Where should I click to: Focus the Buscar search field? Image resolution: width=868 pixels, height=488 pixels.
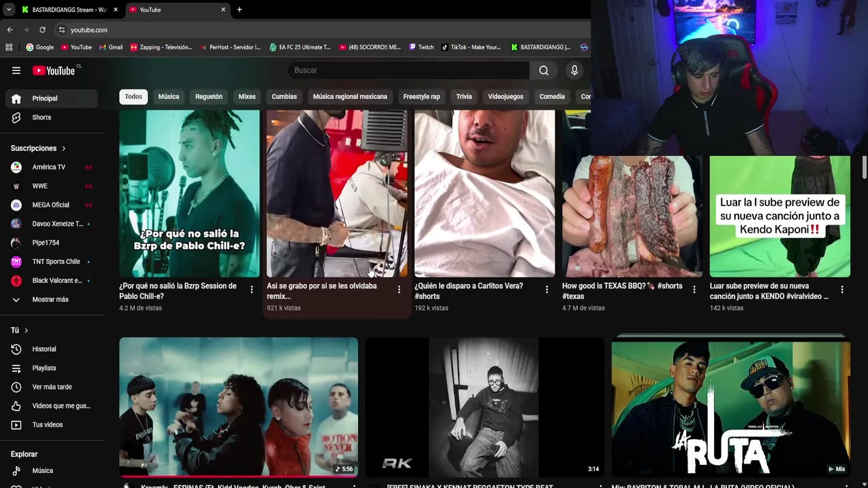(408, 70)
